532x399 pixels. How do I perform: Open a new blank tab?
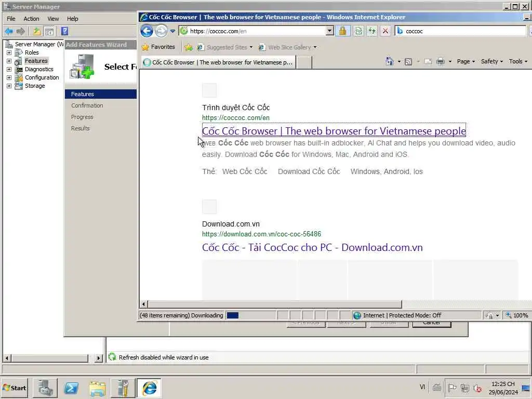coord(304,62)
